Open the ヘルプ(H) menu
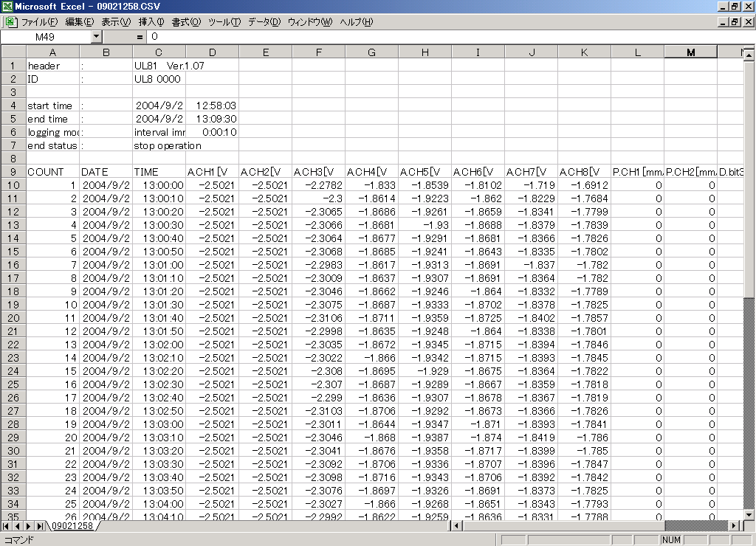This screenshot has width=756, height=546. 357,21
